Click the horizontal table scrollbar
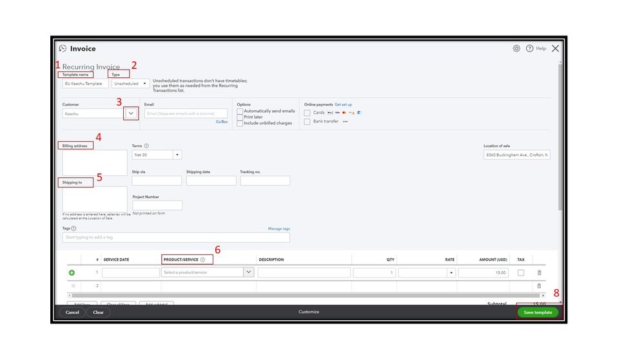The width and height of the screenshot is (644, 362). point(306,295)
